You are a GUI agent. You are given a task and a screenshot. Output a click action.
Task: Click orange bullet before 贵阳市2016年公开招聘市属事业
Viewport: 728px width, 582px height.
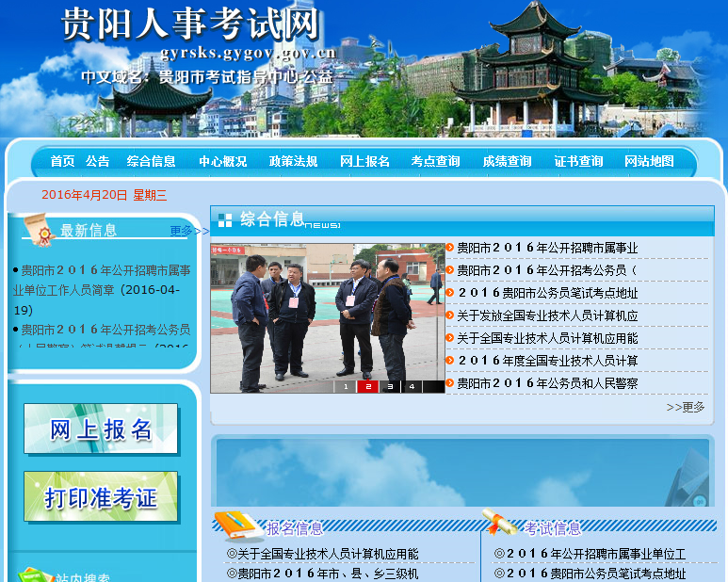tap(449, 248)
